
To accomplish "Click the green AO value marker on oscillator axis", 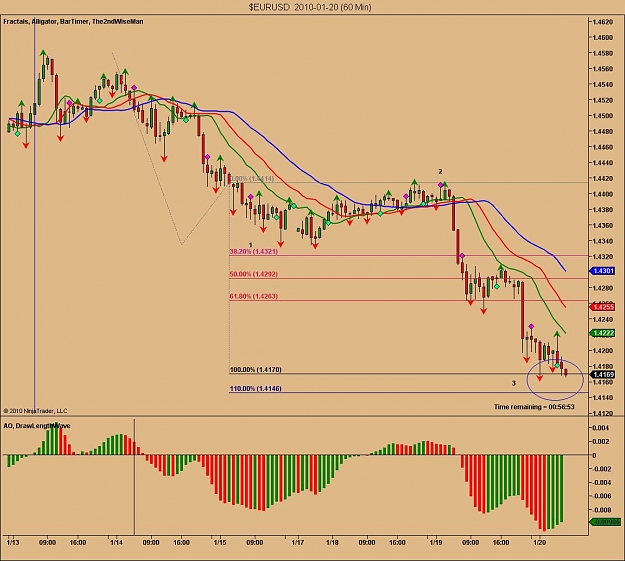I will tap(605, 522).
